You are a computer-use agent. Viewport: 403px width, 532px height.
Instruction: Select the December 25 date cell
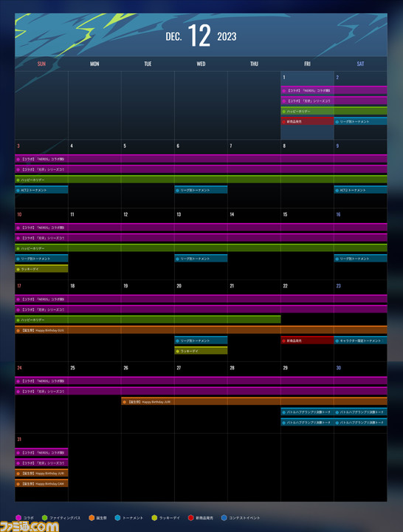pos(94,398)
